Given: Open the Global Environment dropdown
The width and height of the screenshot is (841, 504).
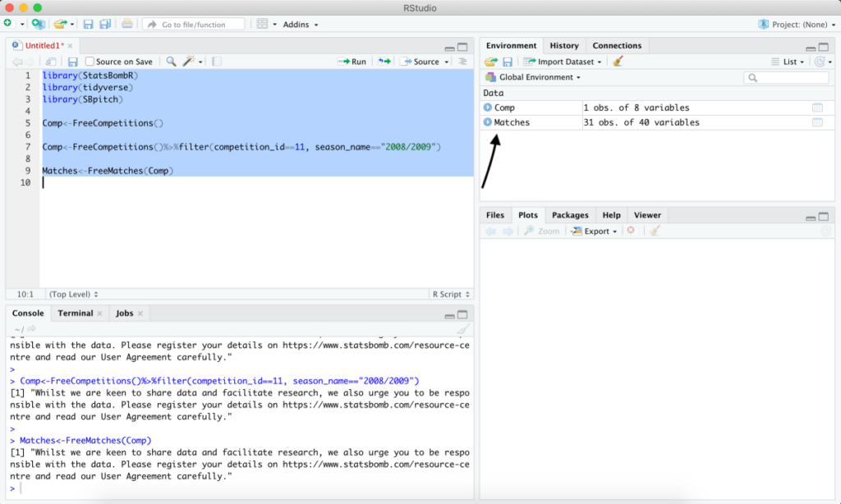Looking at the screenshot, I should point(533,77).
